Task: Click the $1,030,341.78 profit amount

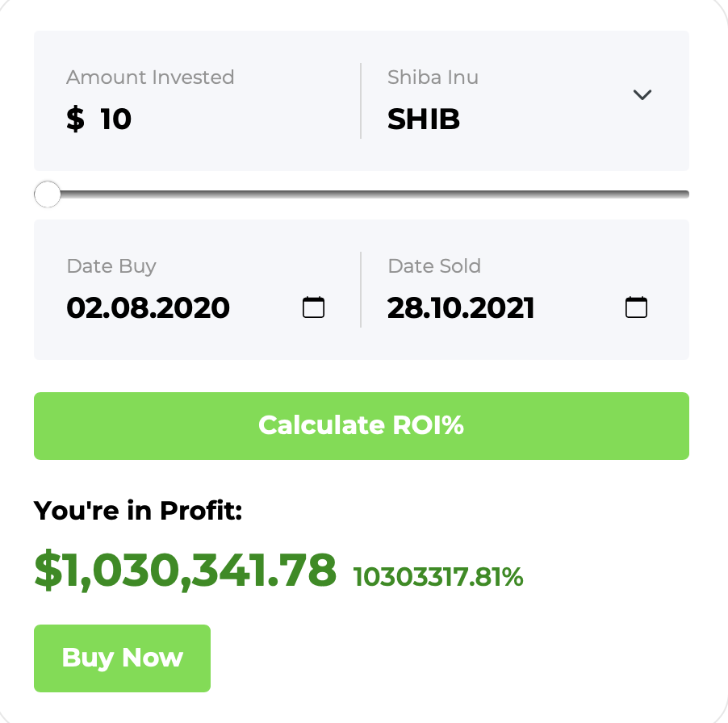Action: tap(185, 570)
